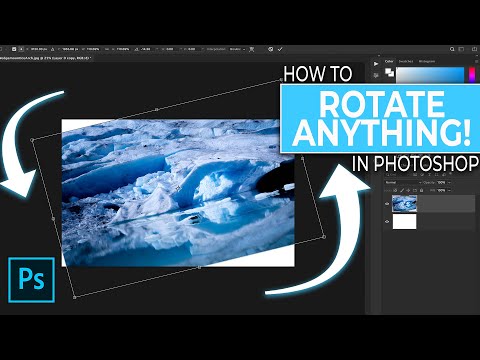Switch to warp mode icon in options bar
The image size is (480, 360).
252,49
